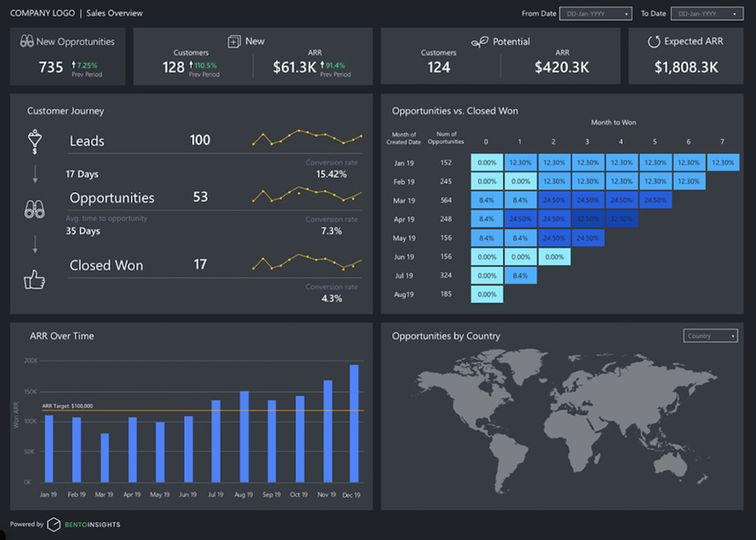Click the Mar 19 bar in ARR chart
Viewport: 756px width, 540px height.
104,458
